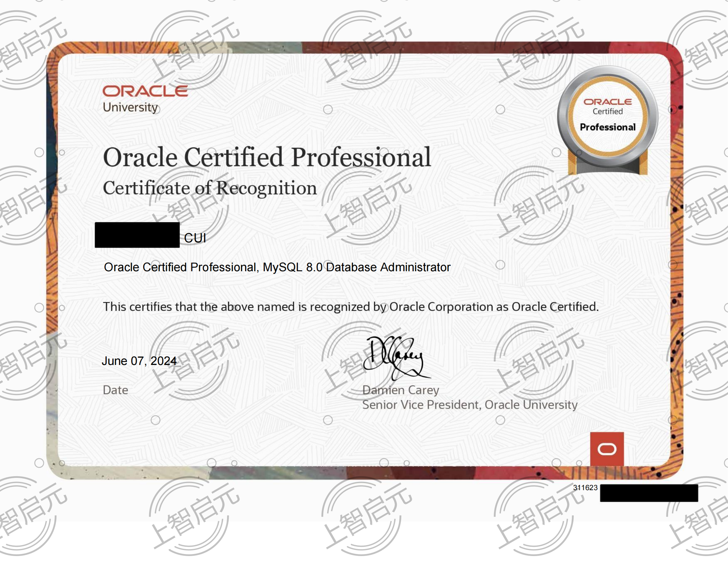Screen dimensions: 728x563
Task: Click 'Senior Vice President, Oracle University' title
Action: (x=470, y=405)
